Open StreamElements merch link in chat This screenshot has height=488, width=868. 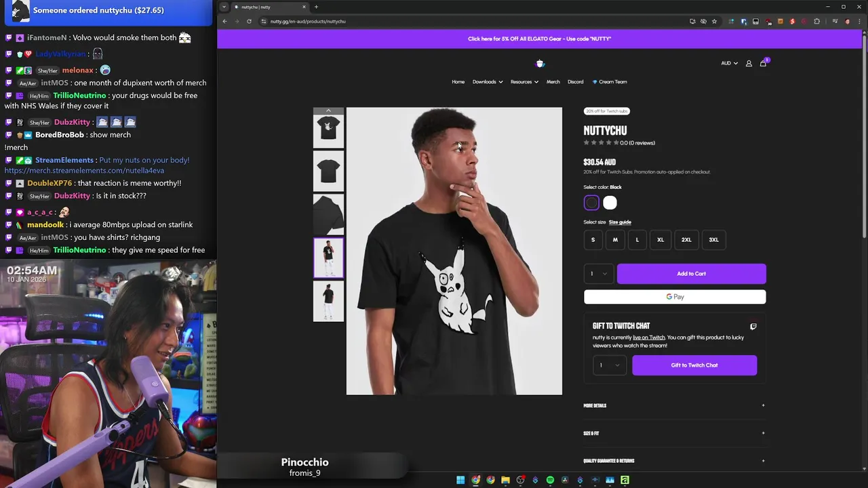(84, 170)
